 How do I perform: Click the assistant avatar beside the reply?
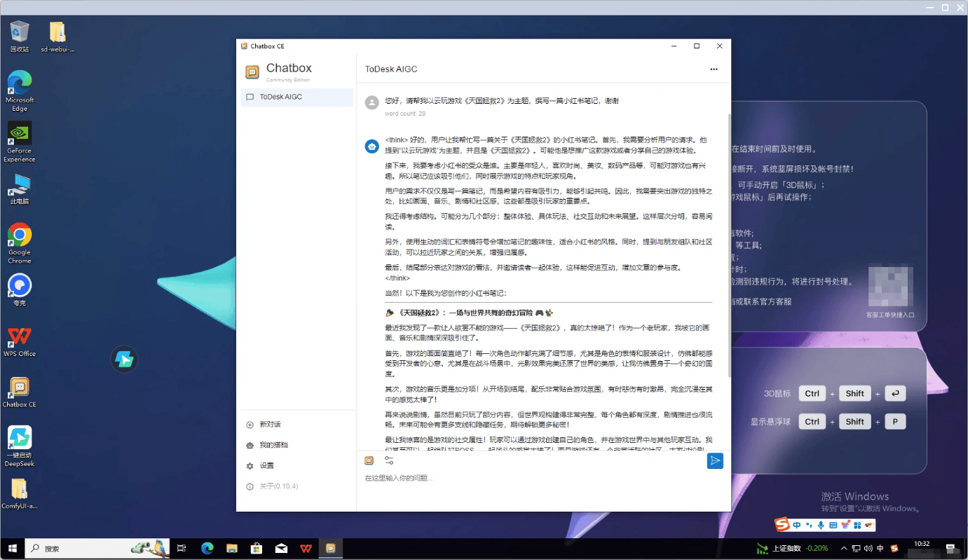point(372,146)
